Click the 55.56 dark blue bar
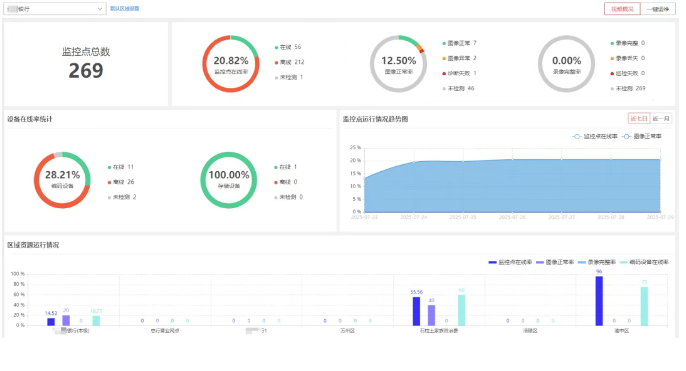This screenshot has width=686, height=371. coord(416,312)
